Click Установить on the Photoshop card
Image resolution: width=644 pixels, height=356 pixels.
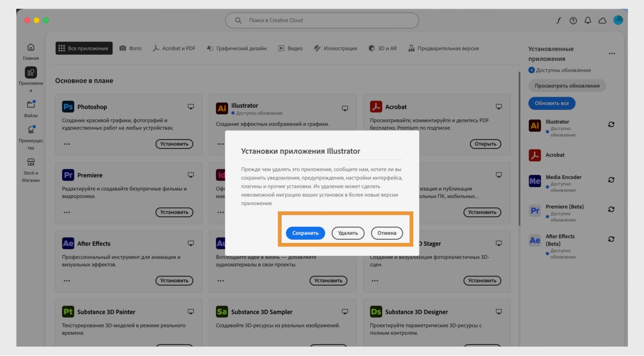[174, 144]
